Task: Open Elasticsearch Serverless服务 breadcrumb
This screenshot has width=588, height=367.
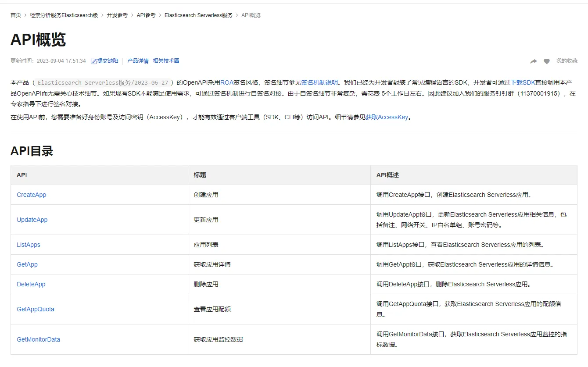Action: coord(198,15)
